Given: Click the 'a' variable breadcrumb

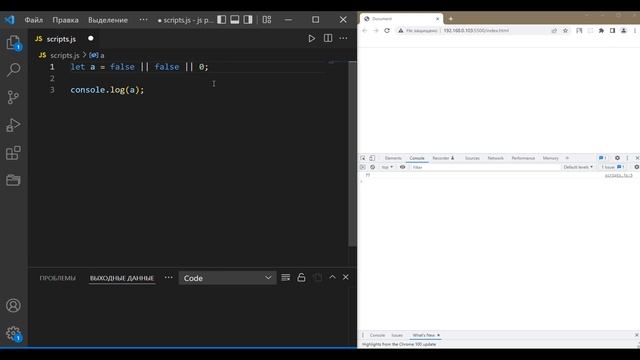Looking at the screenshot, I should pyautogui.click(x=97, y=55).
